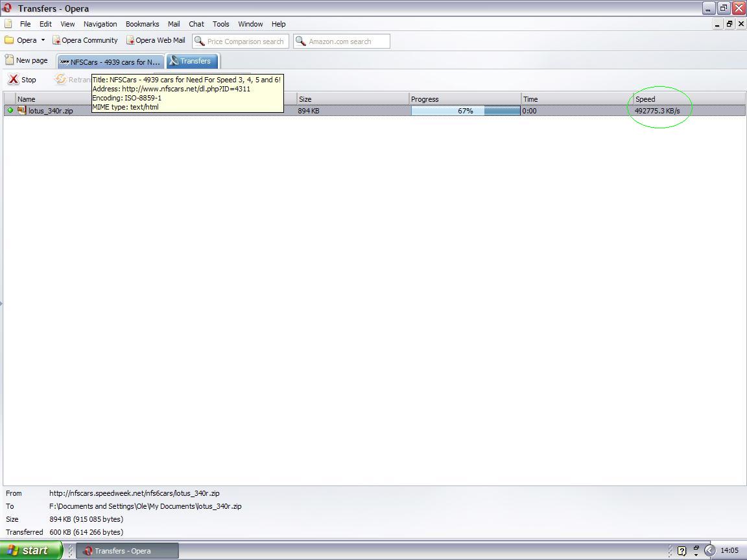The height and width of the screenshot is (560, 747).
Task: Click the 14:05 system clock
Action: click(x=729, y=550)
